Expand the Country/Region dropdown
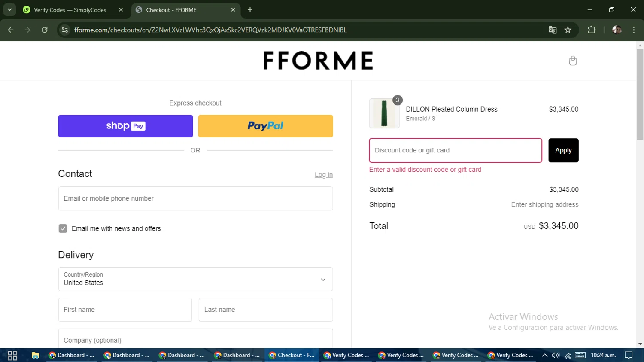 [x=195, y=279]
